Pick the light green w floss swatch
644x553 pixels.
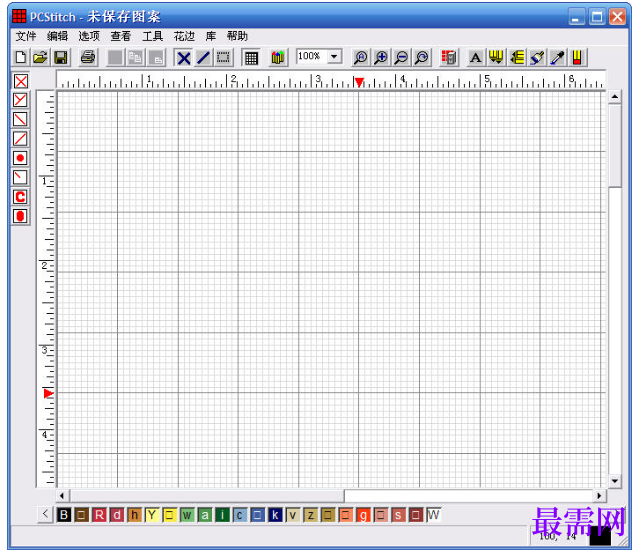(187, 515)
